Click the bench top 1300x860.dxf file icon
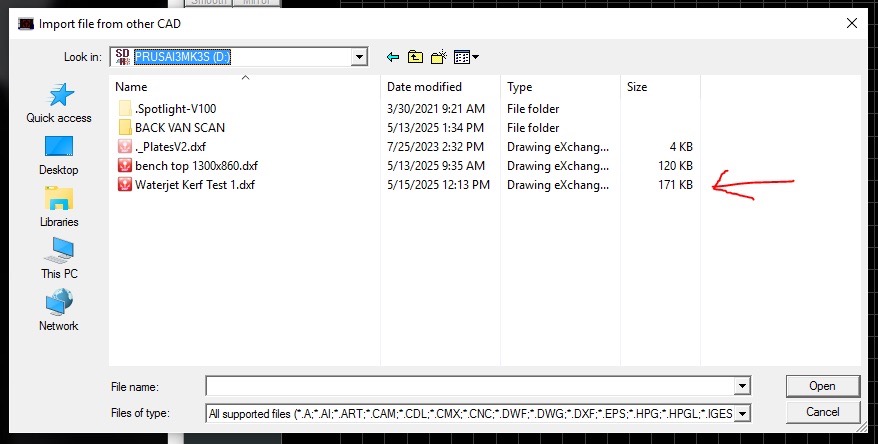Image resolution: width=878 pixels, height=444 pixels. pos(125,166)
